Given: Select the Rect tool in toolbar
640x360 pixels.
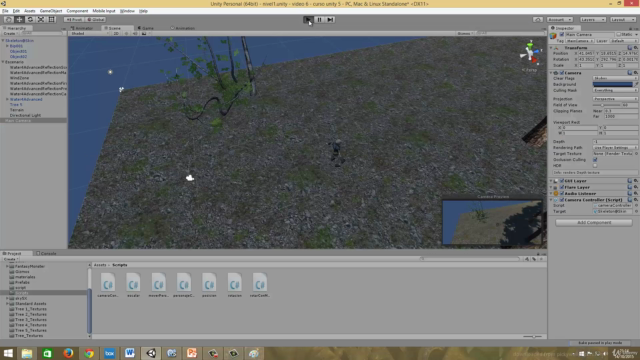Looking at the screenshot, I should 51,19.
